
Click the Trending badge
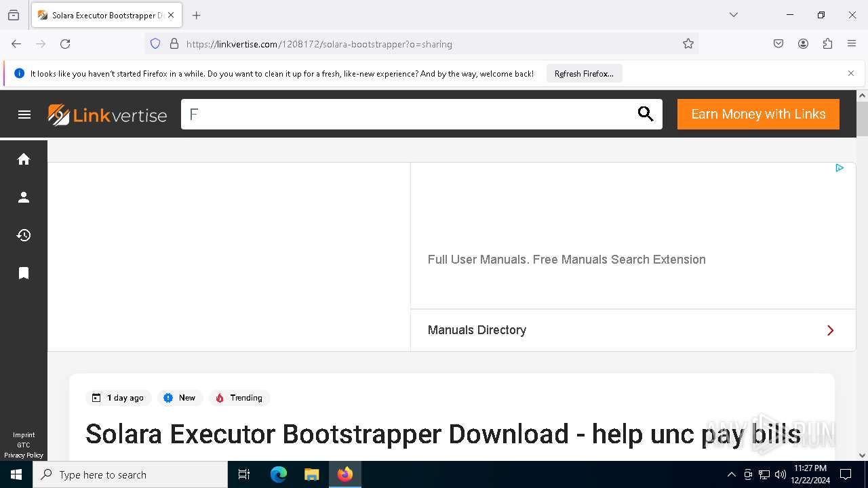tap(239, 398)
